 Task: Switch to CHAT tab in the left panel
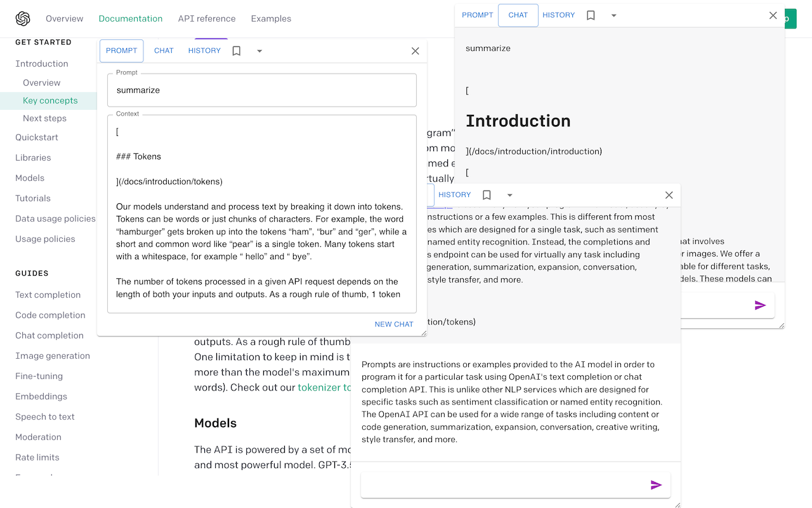[164, 51]
